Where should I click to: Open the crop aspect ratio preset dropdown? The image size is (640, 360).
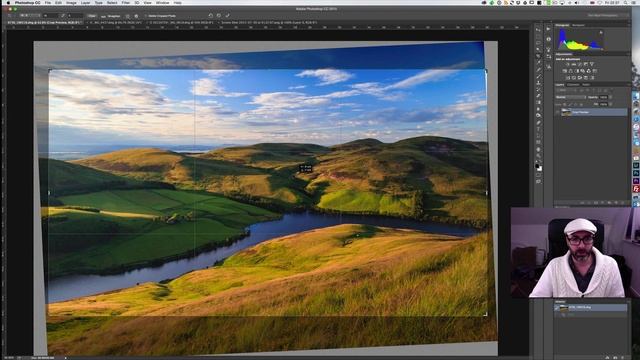[30, 16]
